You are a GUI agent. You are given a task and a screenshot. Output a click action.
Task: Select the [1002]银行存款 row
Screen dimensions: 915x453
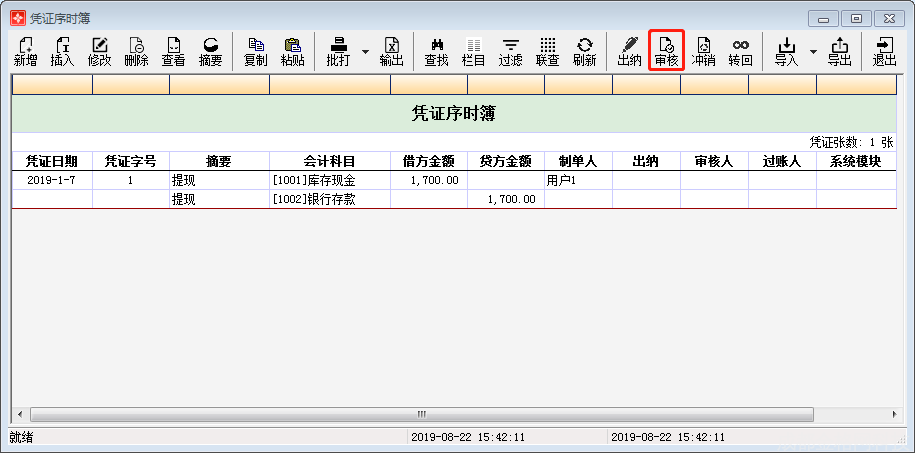(329, 199)
